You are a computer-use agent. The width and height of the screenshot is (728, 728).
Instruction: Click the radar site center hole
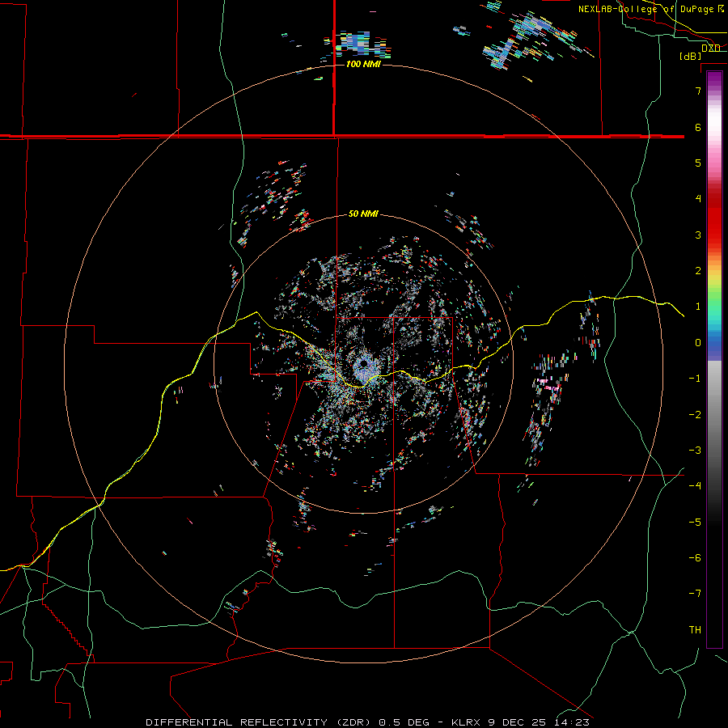pyautogui.click(x=363, y=363)
